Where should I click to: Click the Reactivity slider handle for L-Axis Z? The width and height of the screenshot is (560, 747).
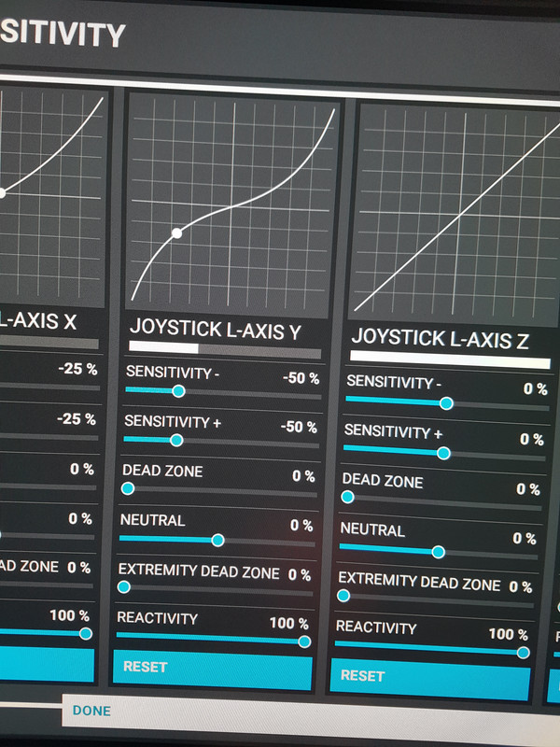[x=523, y=653]
